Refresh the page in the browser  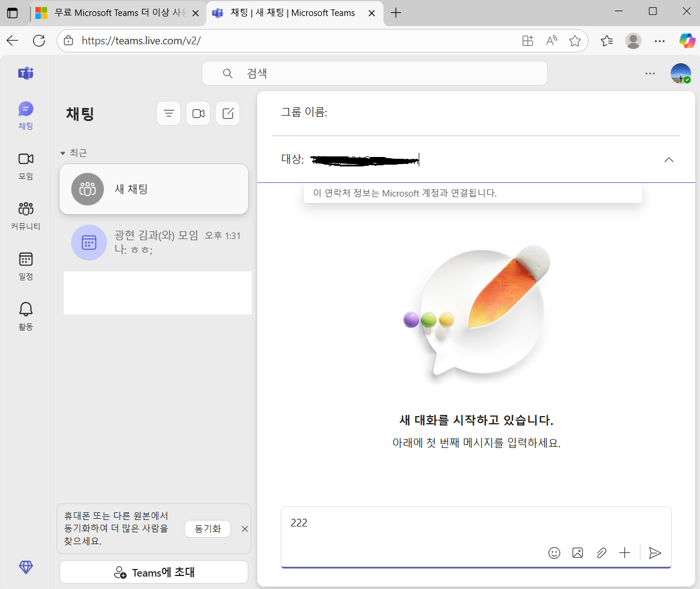pyautogui.click(x=39, y=41)
